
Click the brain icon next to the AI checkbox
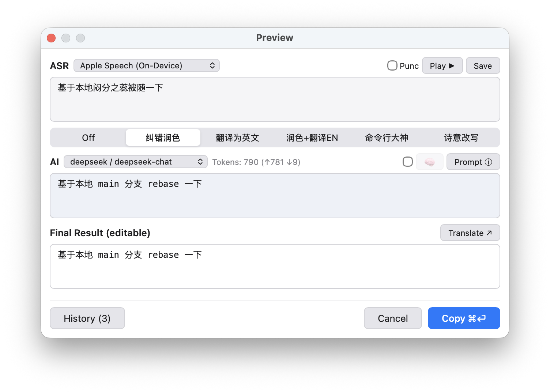tap(429, 162)
